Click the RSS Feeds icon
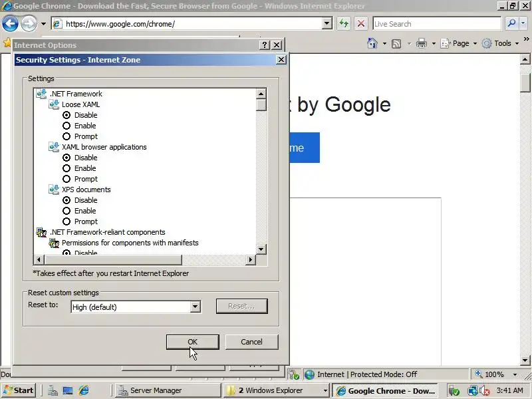The height and width of the screenshot is (399, 532). (396, 43)
